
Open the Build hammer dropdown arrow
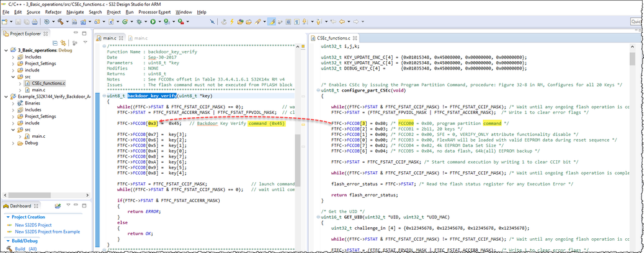[68, 21]
